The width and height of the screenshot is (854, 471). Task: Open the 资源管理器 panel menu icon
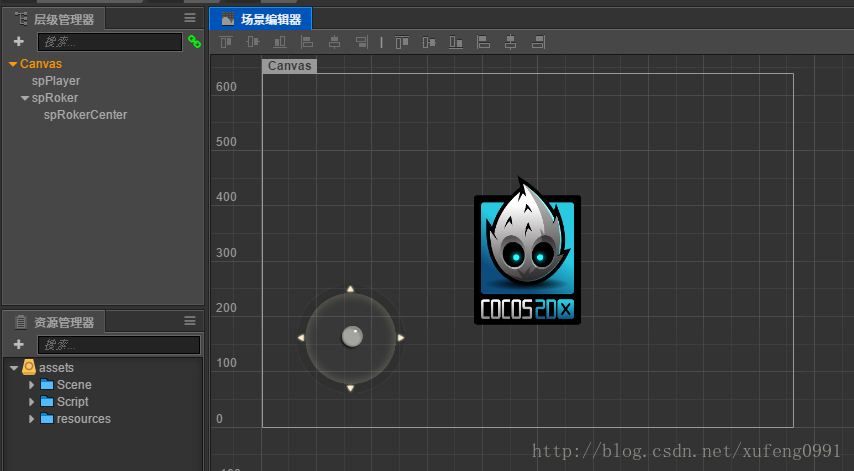190,321
